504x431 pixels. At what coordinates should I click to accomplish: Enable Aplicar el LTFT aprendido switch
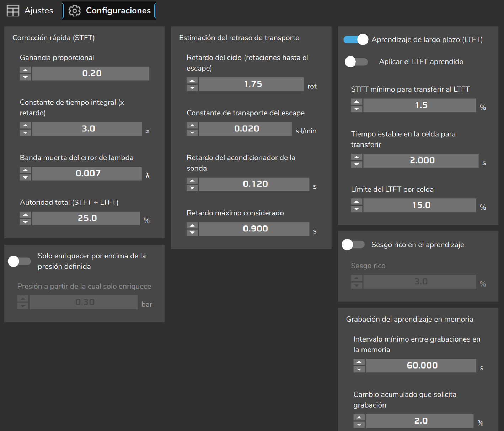coord(356,62)
